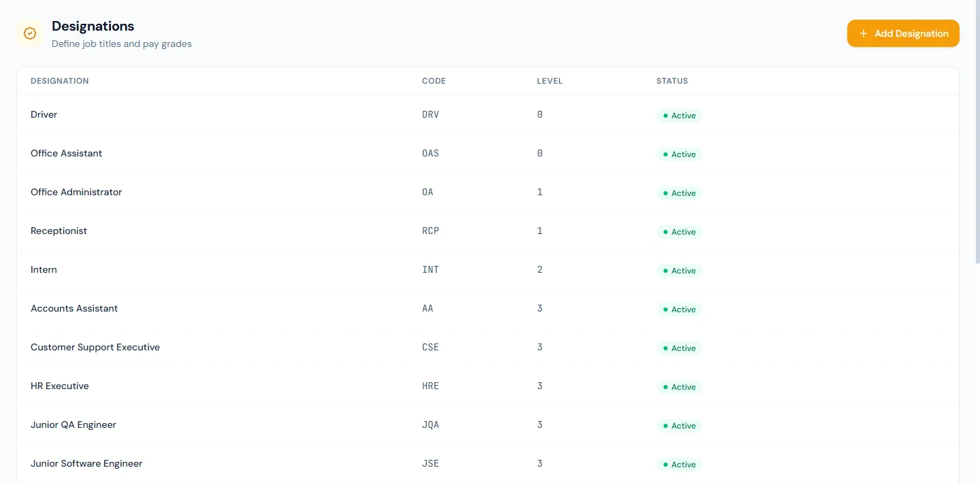The width and height of the screenshot is (980, 483).
Task: Select the Driver designation row
Action: tap(488, 114)
